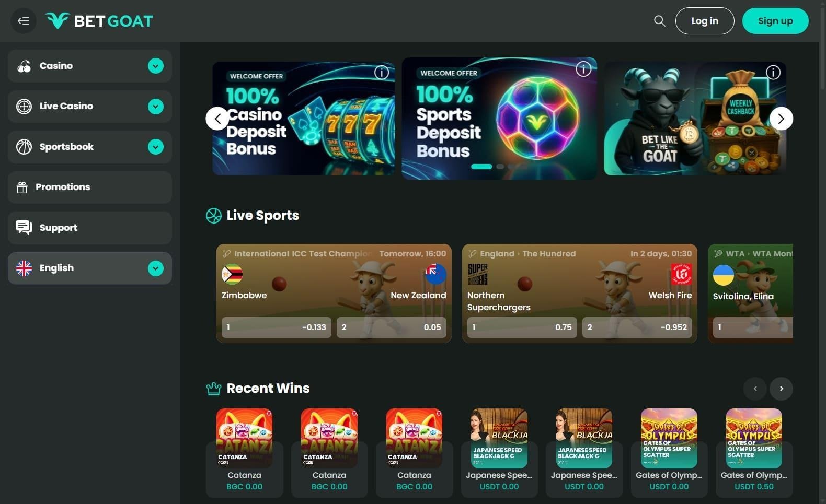Image resolution: width=826 pixels, height=504 pixels.
Task: Select the active carousel indicator bar
Action: (481, 167)
